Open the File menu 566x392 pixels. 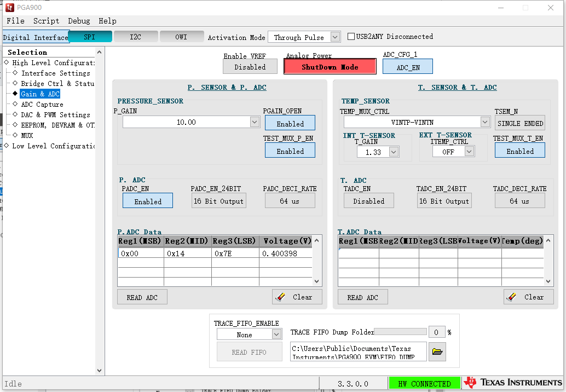[x=15, y=21]
